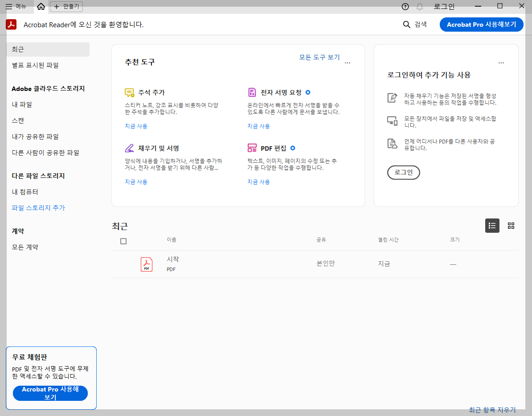532x416 pixels.
Task: Open 내가 공유한 파일 in sidebar
Action: (35, 136)
